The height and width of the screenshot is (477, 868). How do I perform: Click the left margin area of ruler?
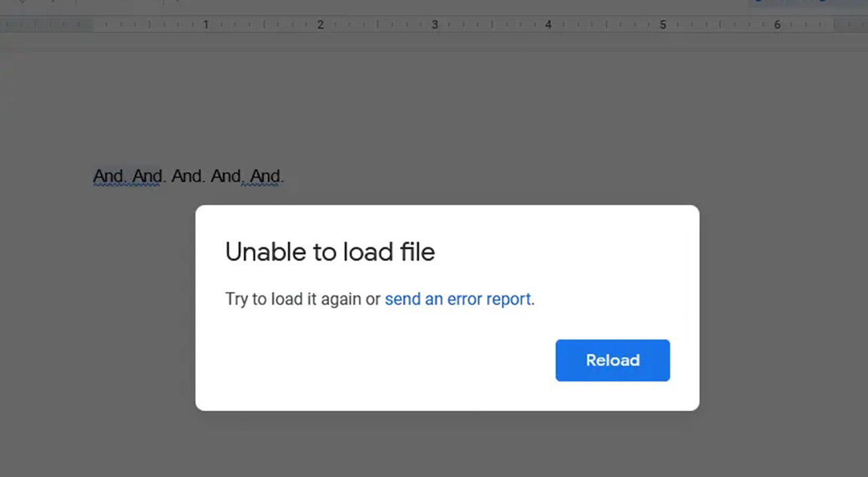tap(46, 24)
